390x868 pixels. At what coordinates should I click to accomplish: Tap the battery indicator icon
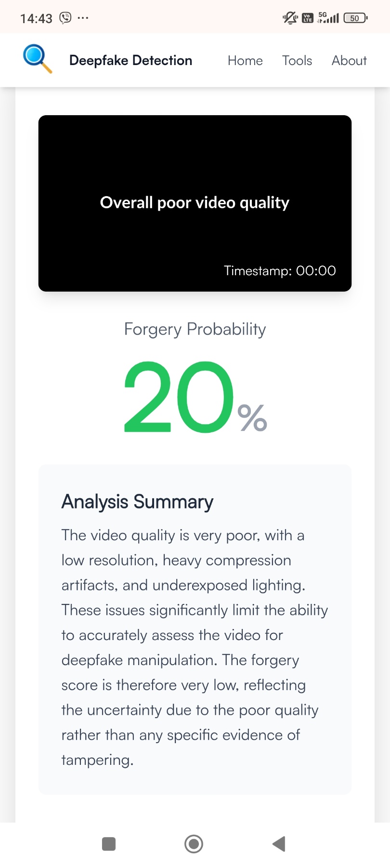point(355,18)
